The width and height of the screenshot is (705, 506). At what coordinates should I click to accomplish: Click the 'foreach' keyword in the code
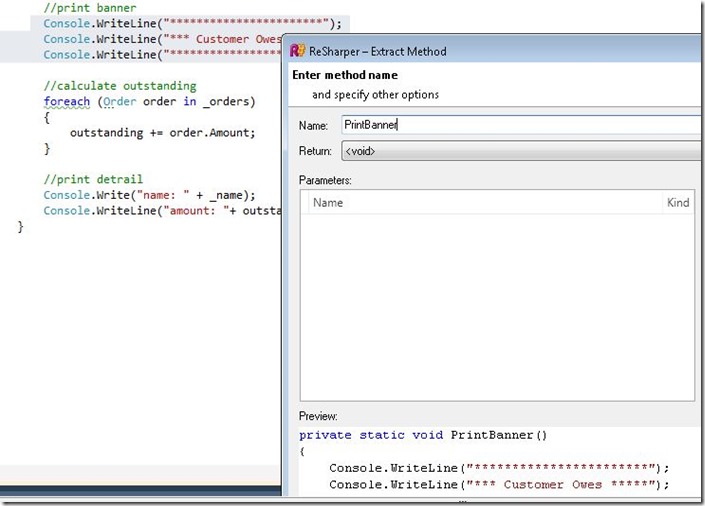[x=67, y=102]
